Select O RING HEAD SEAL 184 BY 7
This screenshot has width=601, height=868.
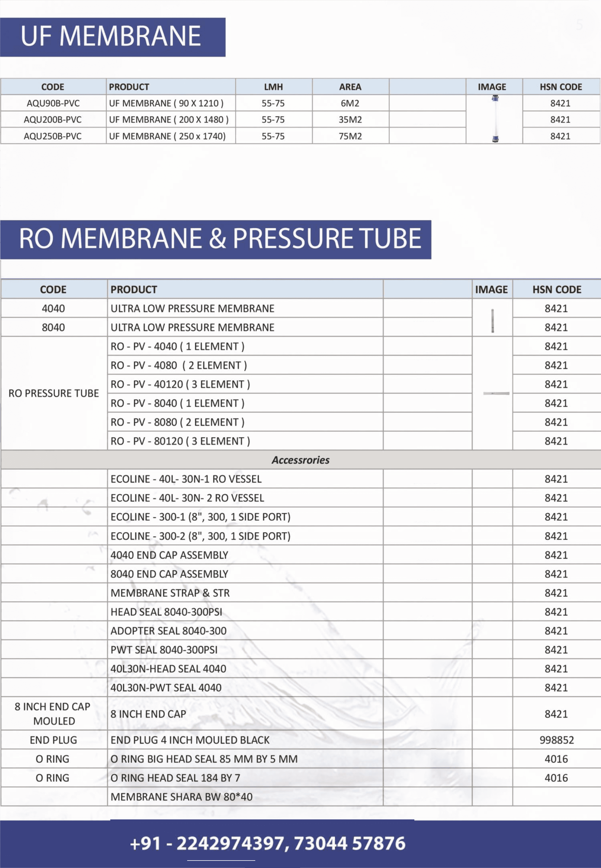175,778
